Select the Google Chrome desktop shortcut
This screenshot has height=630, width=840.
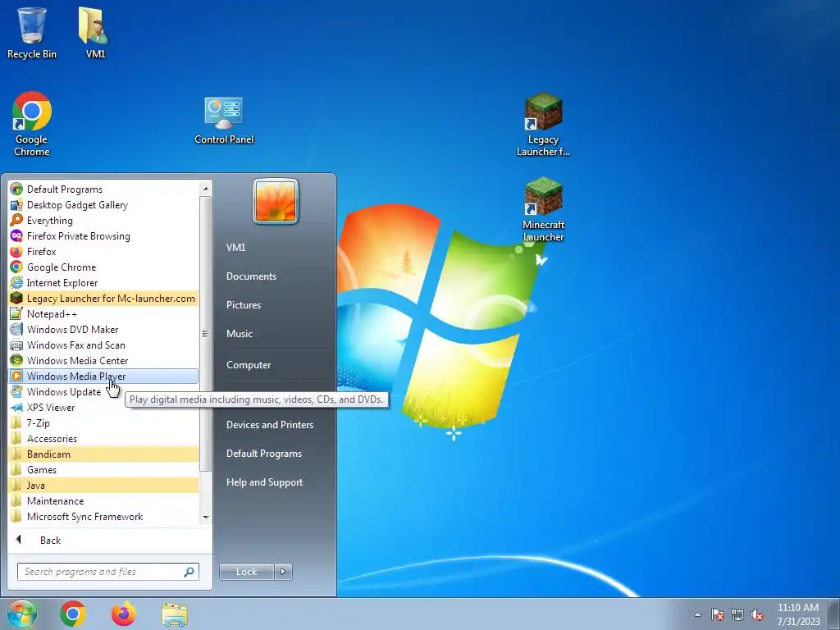tap(32, 124)
